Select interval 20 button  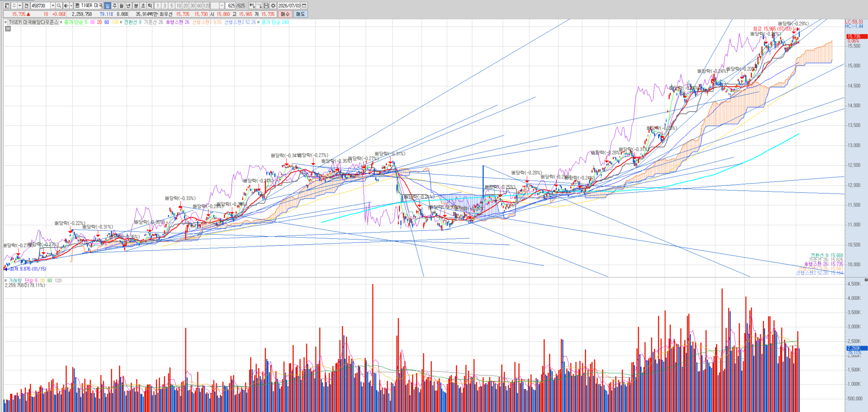[x=186, y=6]
